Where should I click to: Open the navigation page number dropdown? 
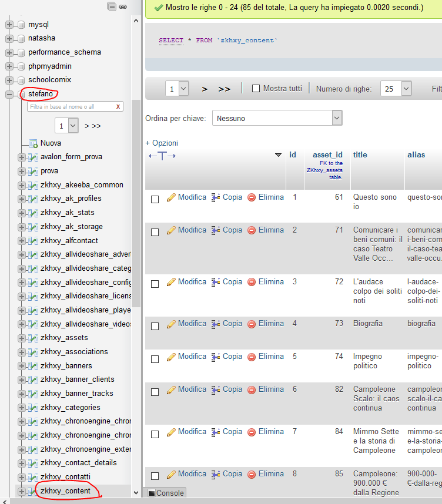[x=66, y=126]
